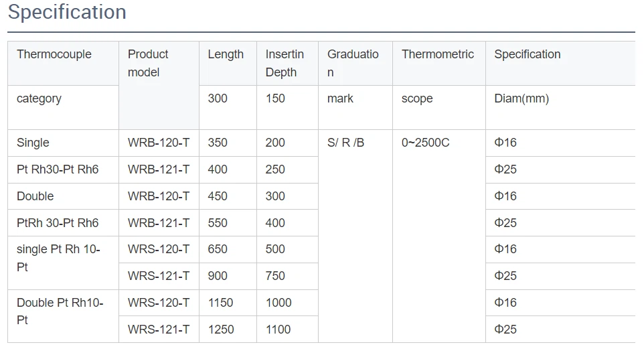Select the PtRh 30-Pt Rh6 category cell
Screen dimensions: 644x355
[63, 222]
